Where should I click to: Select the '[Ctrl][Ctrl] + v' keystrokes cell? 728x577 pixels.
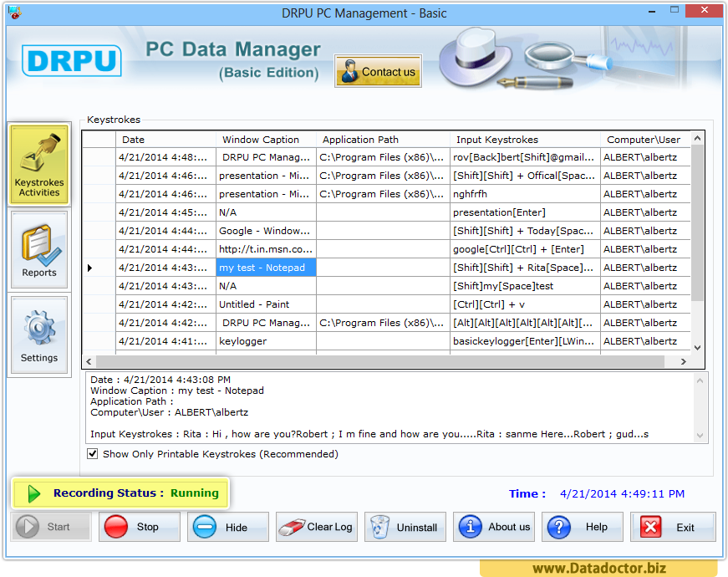525,304
